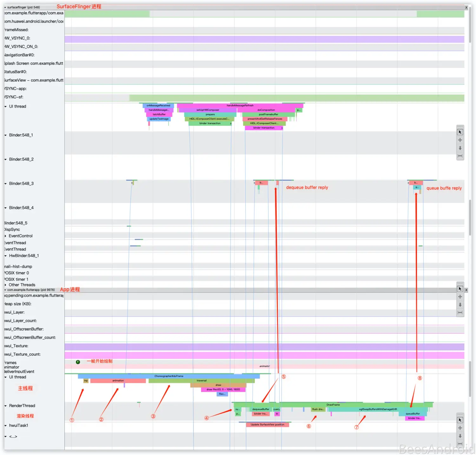The image size is (476, 455).
Task: Collapse the RenderThread track
Action: pyautogui.click(x=6, y=406)
